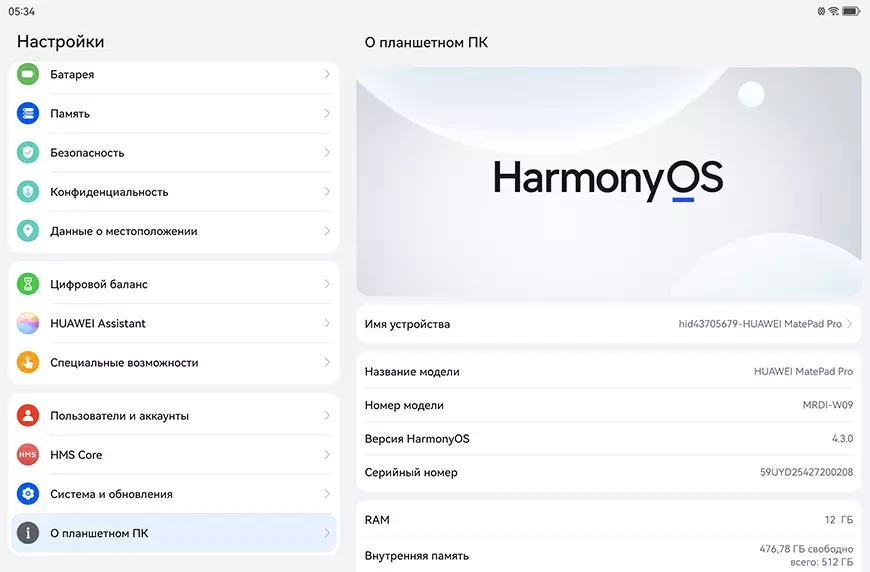Screen dimensions: 870x572
Task: Tap the HarmonyOS logo banner
Action: [608, 181]
